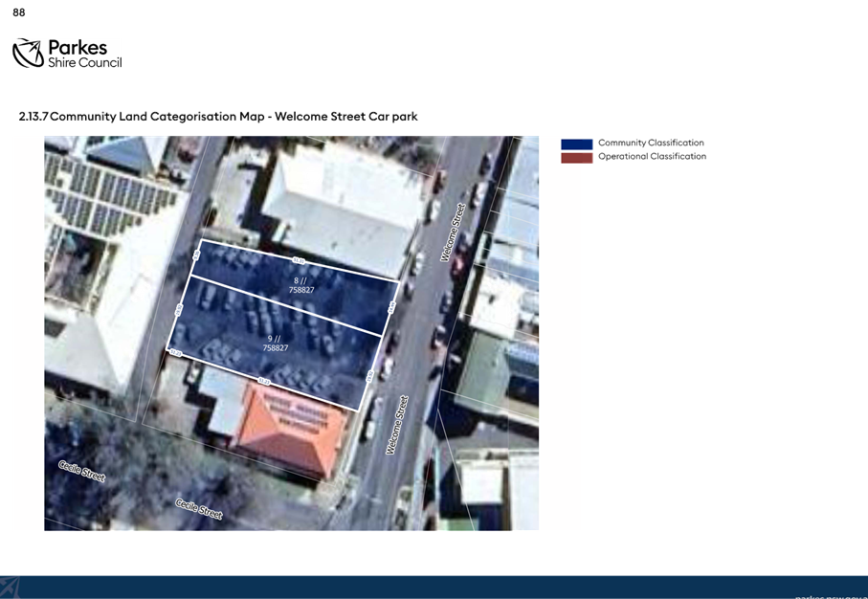Viewport: 868px width, 599px height.
Task: Select the Lot 9 // 758827 parcel label
Action: [x=275, y=344]
